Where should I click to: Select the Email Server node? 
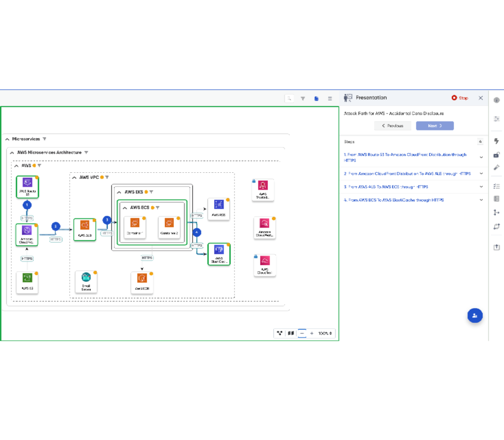pos(86,282)
